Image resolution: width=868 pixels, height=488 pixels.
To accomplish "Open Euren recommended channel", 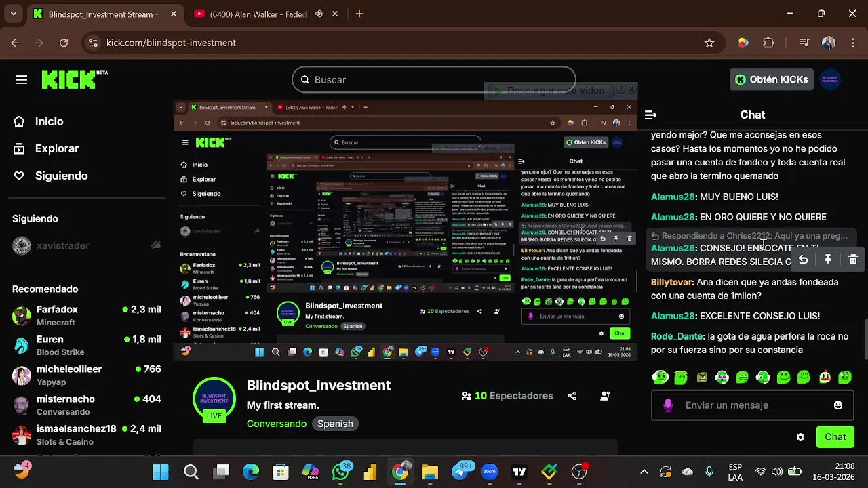I will (x=88, y=346).
